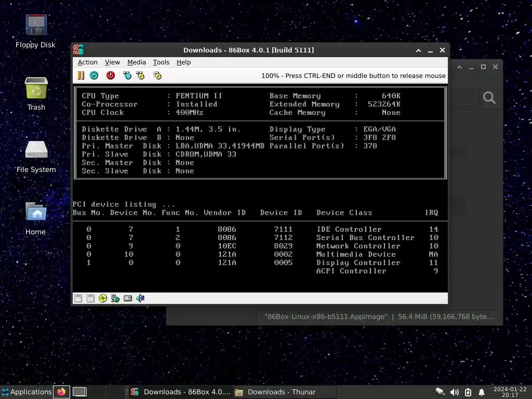The width and height of the screenshot is (532, 399).
Task: Click the status text about CTRL-END mouse release
Action: pyautogui.click(x=353, y=76)
